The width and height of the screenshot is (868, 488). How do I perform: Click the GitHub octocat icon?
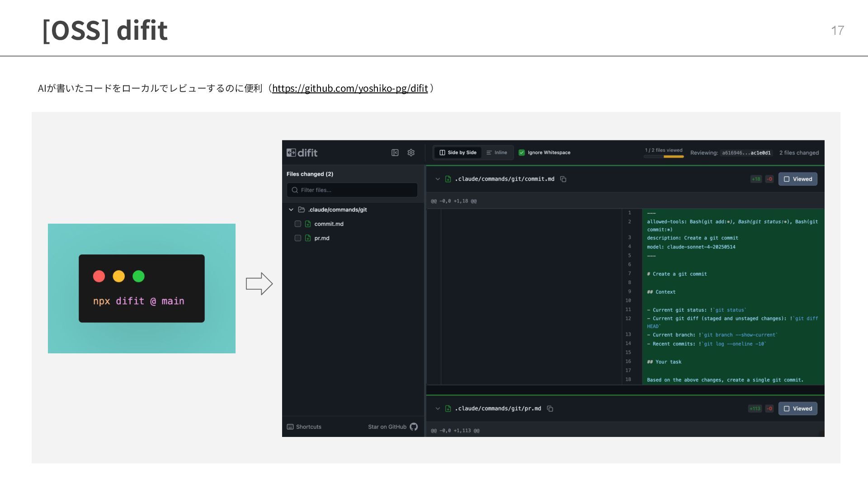pos(414,427)
